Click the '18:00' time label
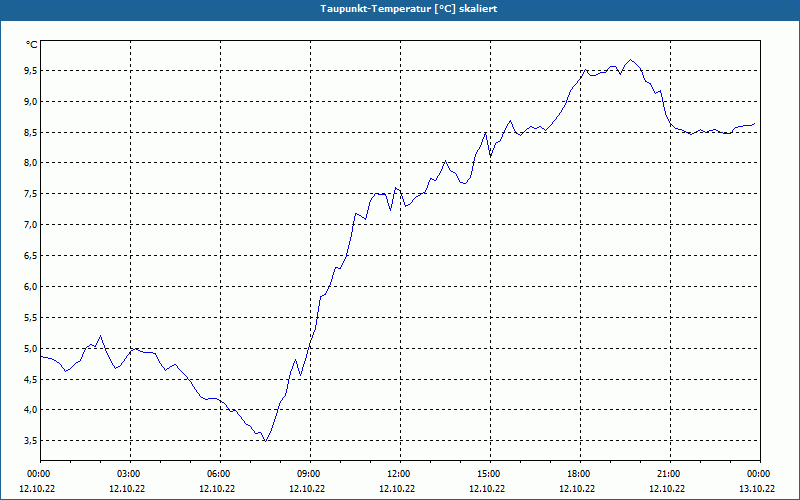Viewport: 800px width, 500px height. coord(579,474)
